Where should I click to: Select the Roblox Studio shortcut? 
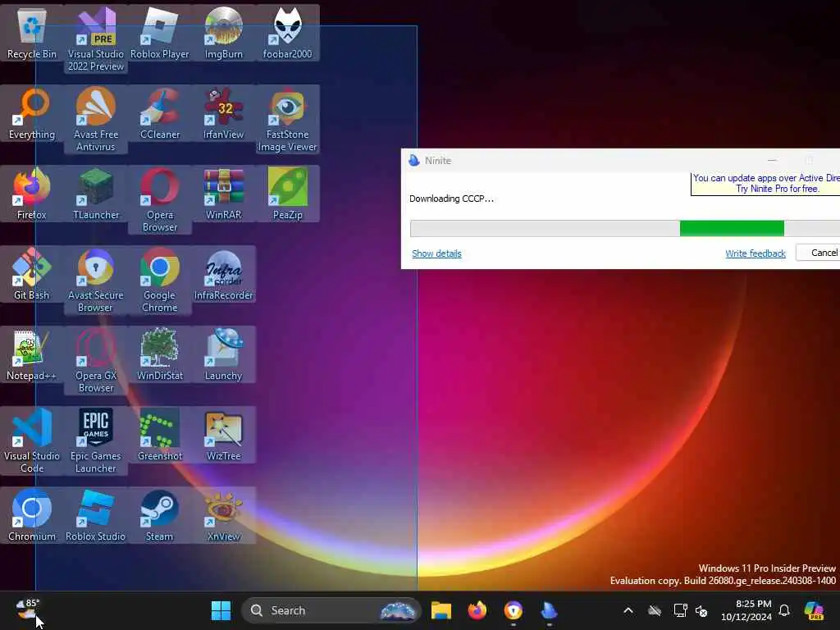(x=96, y=515)
